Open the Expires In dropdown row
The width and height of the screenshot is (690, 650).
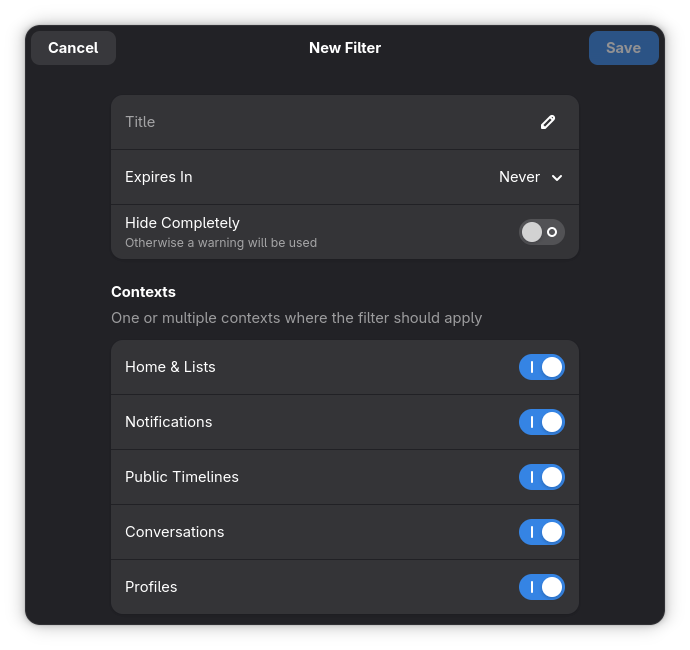coord(345,177)
